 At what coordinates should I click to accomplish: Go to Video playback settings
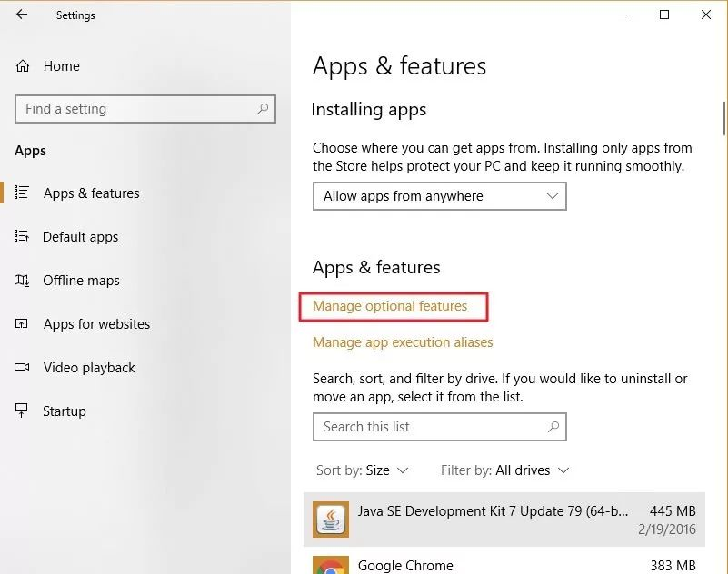[x=89, y=368]
